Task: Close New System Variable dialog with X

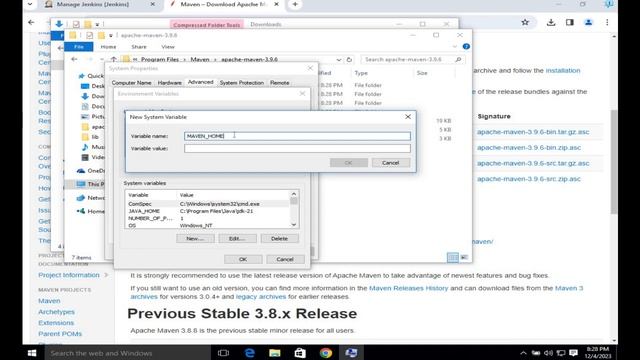Action: [408, 117]
